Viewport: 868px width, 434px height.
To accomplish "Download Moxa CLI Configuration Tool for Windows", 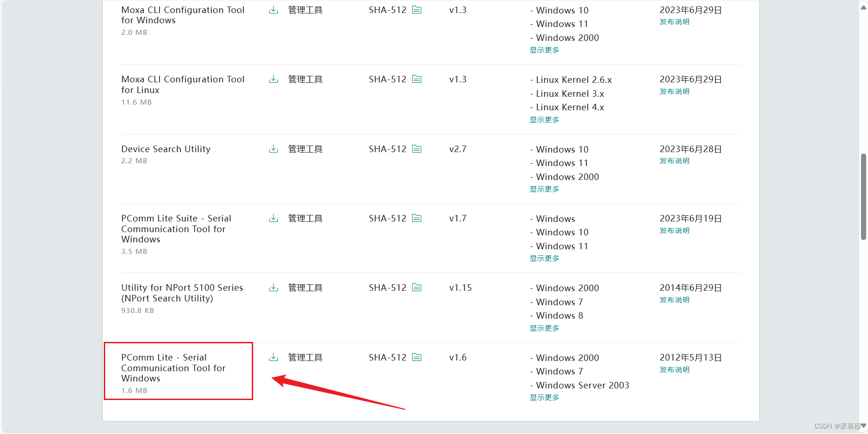I will tap(273, 9).
